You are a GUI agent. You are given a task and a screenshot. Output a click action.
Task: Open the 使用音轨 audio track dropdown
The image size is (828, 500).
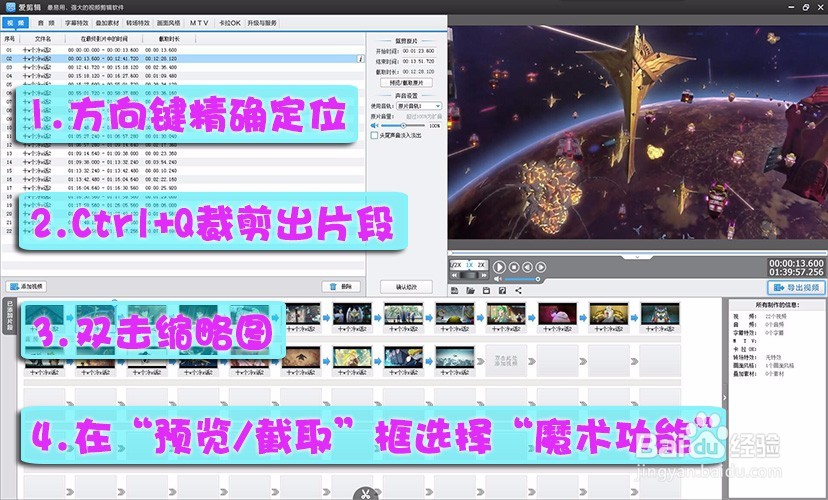coord(419,106)
